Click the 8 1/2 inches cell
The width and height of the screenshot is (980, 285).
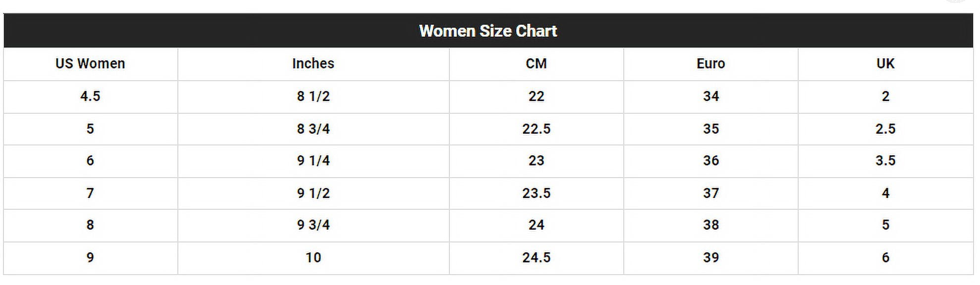(x=313, y=96)
